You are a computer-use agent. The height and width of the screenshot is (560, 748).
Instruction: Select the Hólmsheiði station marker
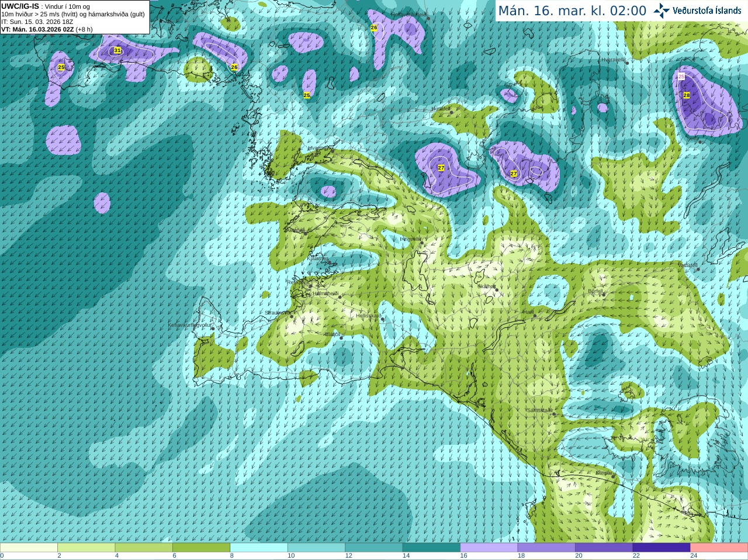tap(340, 297)
